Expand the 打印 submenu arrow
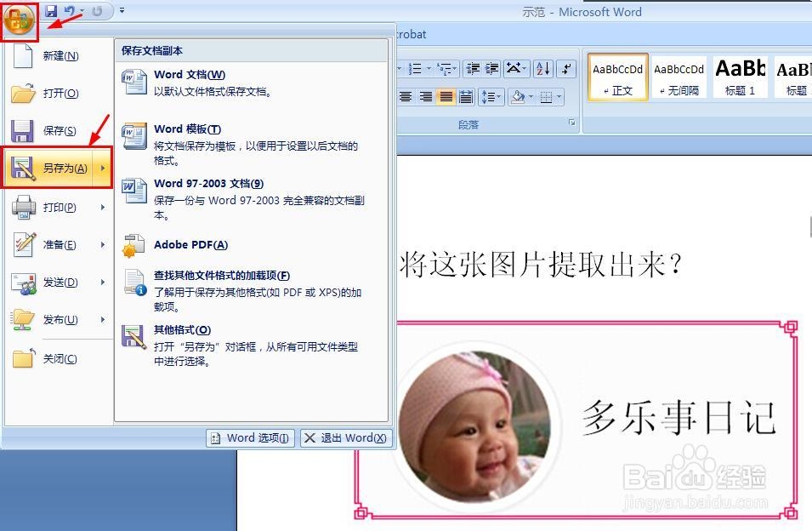The height and width of the screenshot is (531, 812). pyautogui.click(x=103, y=208)
